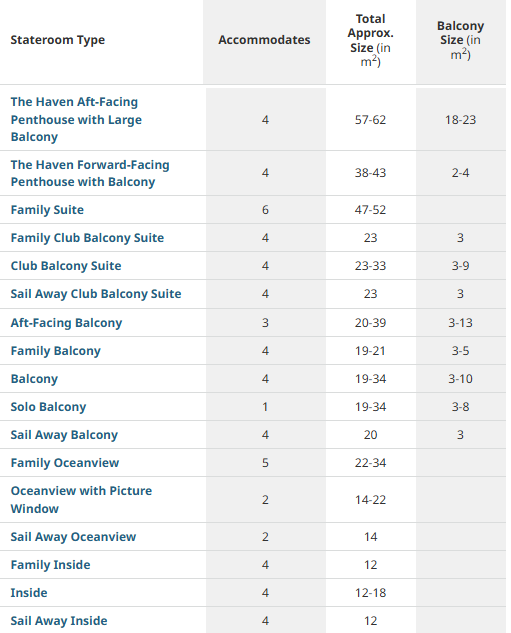
Task: Open the Family Oceanview link
Action: pyautogui.click(x=65, y=463)
